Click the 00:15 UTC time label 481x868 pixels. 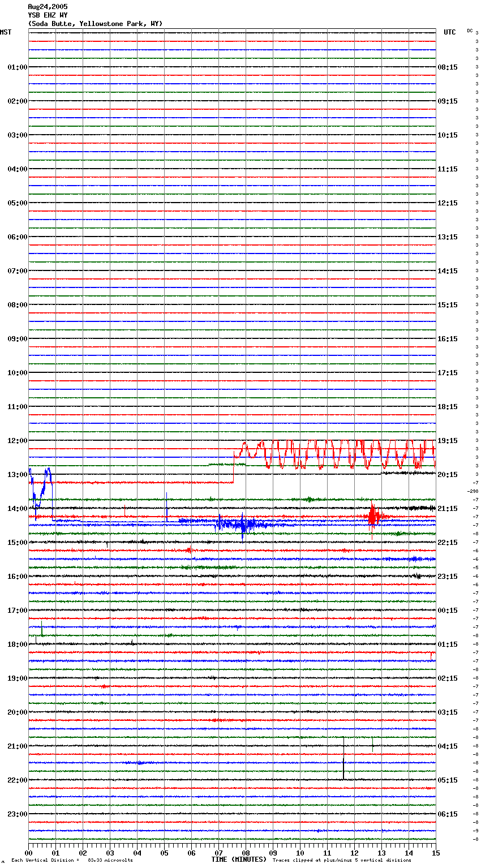[x=448, y=611]
